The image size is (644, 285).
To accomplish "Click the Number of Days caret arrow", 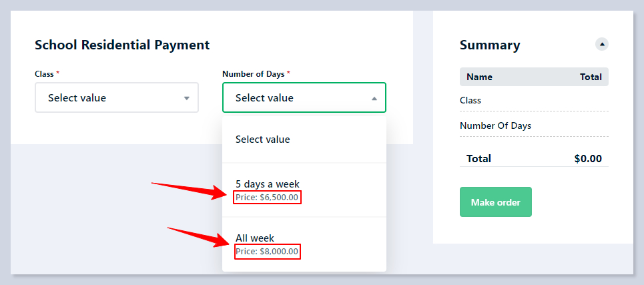I will tap(374, 98).
